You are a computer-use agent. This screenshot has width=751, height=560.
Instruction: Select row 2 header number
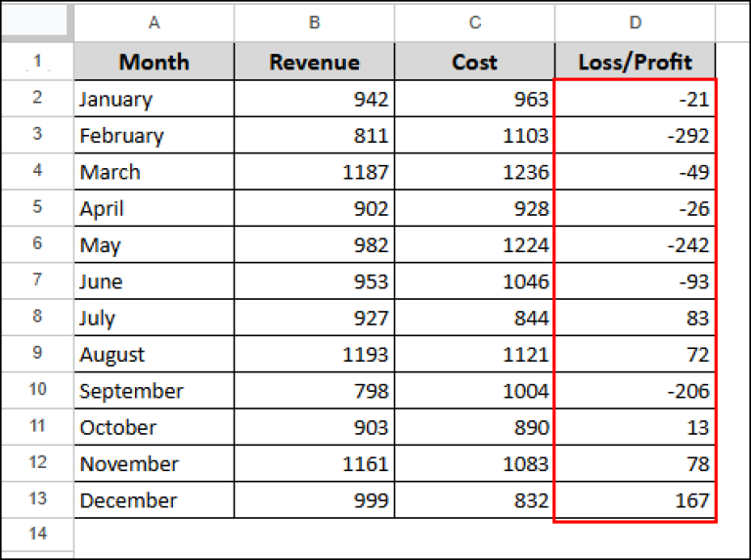coord(37,98)
